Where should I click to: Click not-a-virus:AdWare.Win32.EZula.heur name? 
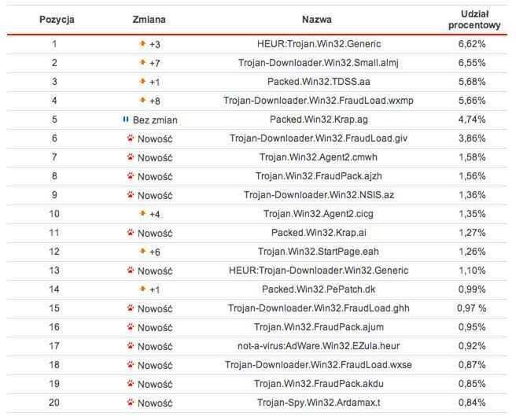318,346
